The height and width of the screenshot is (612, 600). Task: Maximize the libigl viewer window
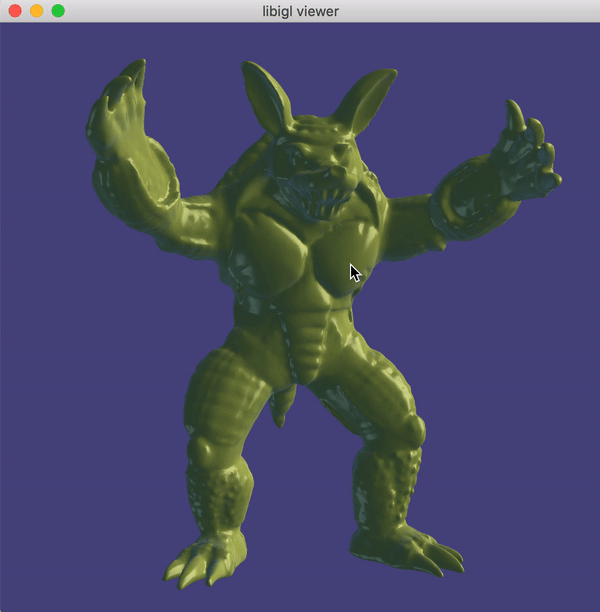pyautogui.click(x=58, y=11)
